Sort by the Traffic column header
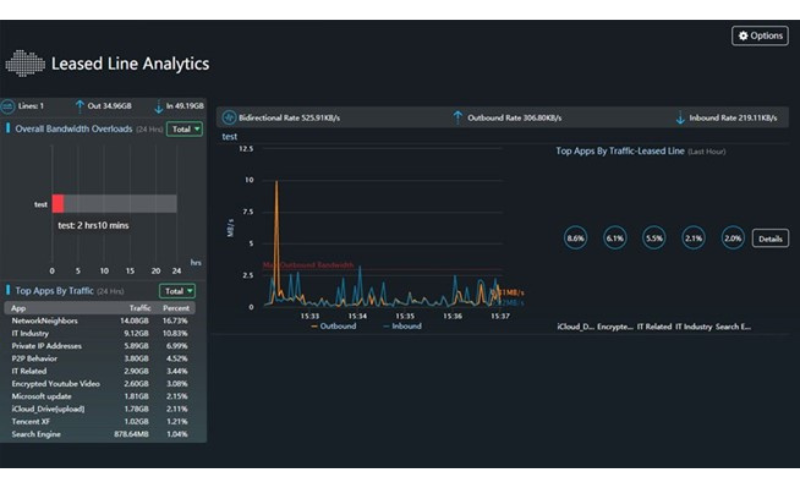 click(140, 308)
